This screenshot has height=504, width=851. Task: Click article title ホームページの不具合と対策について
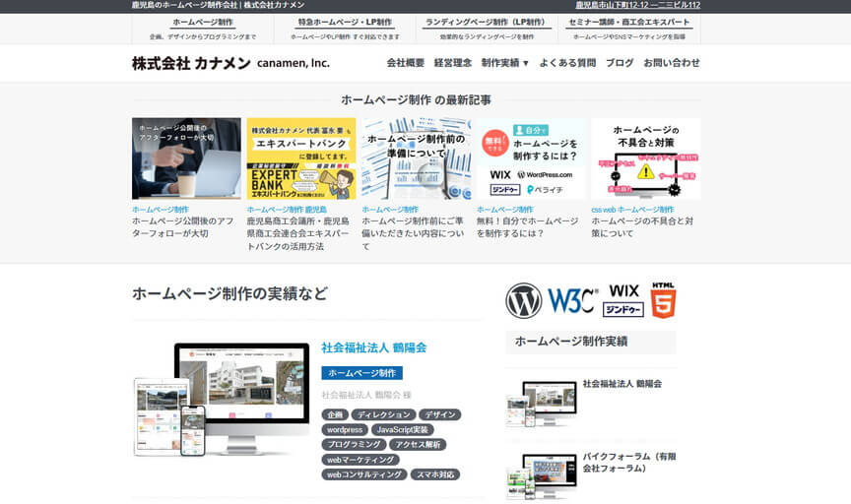tap(642, 227)
